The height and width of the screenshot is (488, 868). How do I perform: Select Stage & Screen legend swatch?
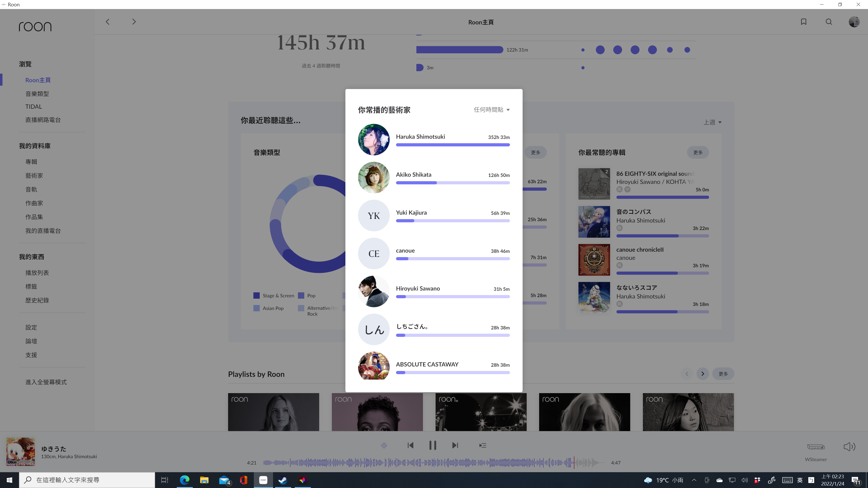(256, 295)
